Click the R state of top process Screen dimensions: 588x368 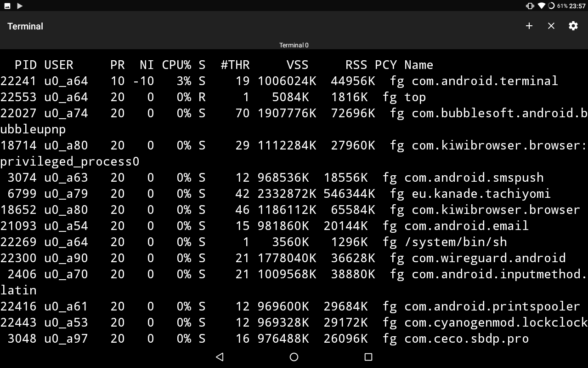[202, 97]
